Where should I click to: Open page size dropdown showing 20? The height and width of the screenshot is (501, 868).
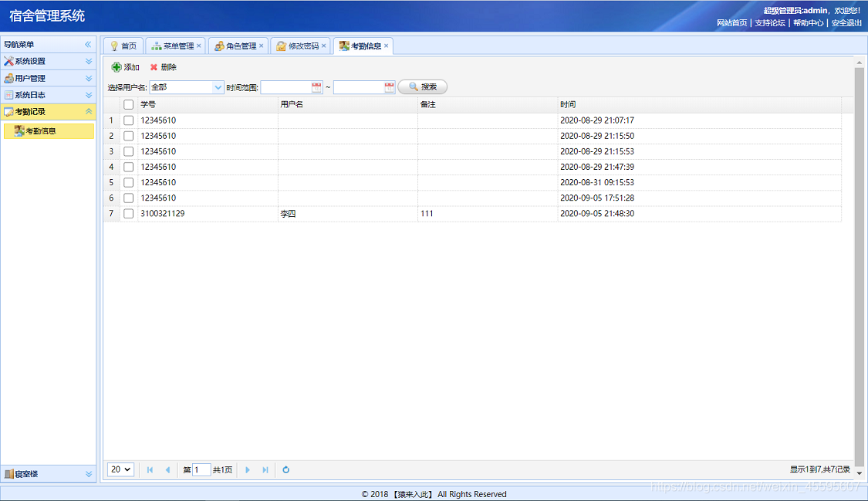[120, 469]
